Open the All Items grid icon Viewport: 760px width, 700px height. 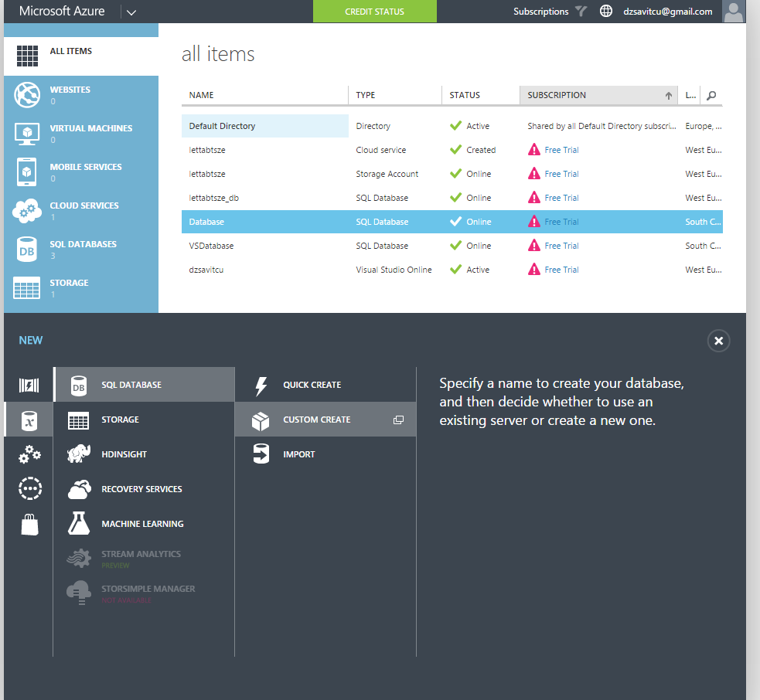[27, 56]
